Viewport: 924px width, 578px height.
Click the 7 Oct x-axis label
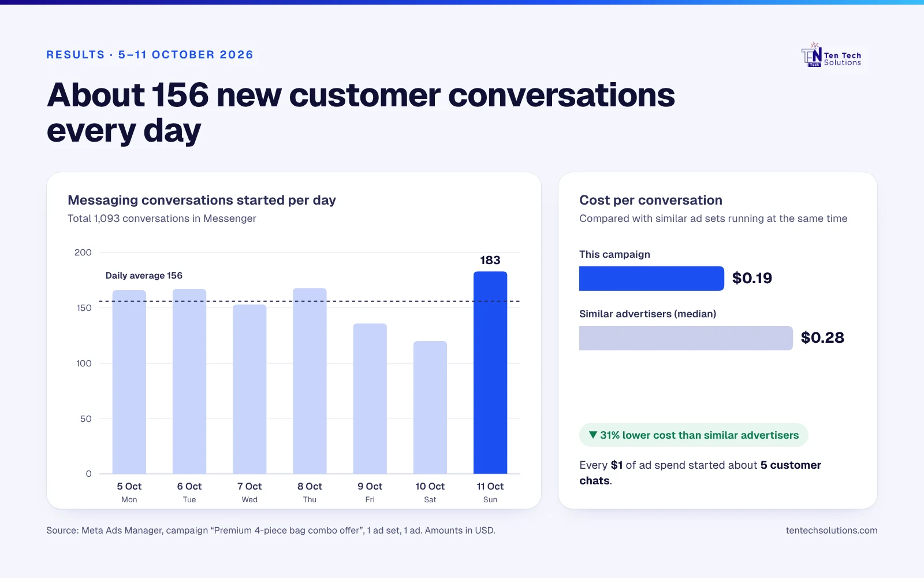(249, 487)
